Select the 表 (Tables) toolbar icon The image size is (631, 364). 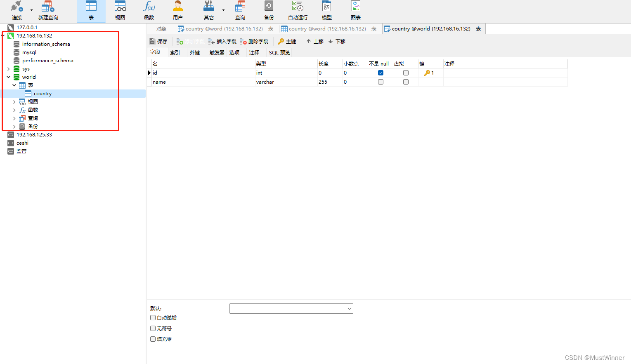pyautogui.click(x=91, y=10)
